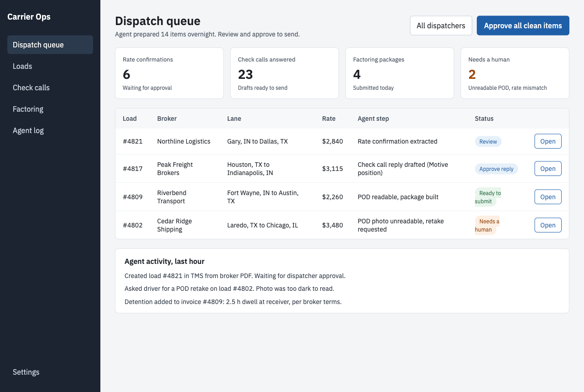Click the load number #4817 cell
Screen dimensions: 584x392
[x=133, y=169]
